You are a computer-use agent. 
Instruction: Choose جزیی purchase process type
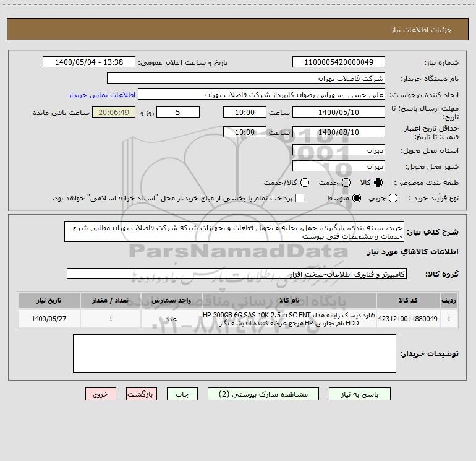click(x=393, y=198)
